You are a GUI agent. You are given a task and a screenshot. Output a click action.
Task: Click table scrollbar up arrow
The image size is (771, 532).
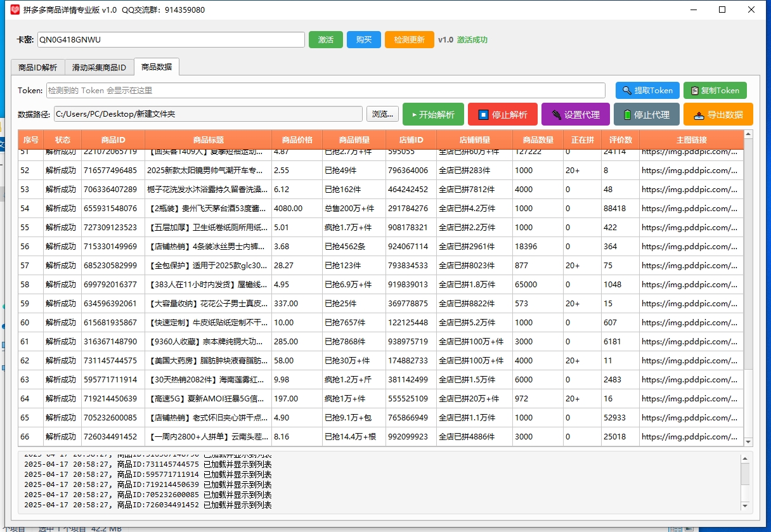coord(748,134)
